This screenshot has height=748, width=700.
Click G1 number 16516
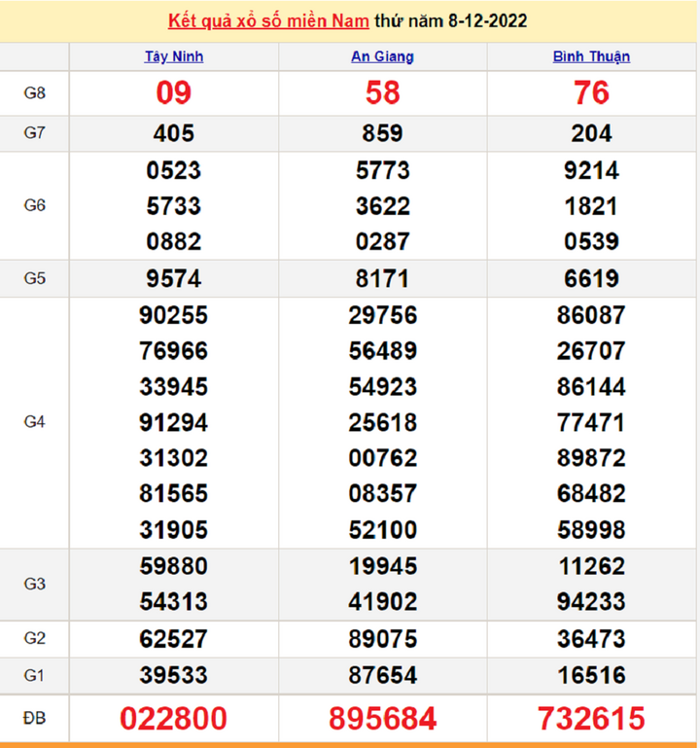[591, 675]
